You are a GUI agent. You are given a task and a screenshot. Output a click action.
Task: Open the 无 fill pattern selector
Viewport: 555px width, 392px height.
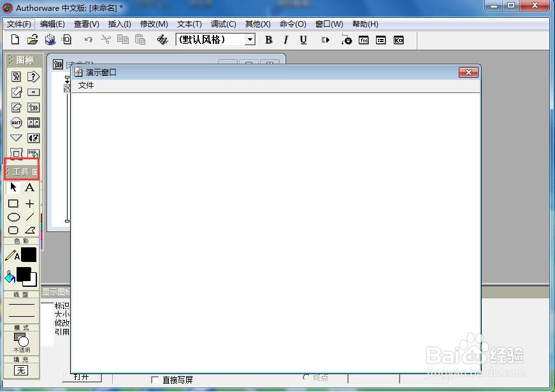point(21,370)
